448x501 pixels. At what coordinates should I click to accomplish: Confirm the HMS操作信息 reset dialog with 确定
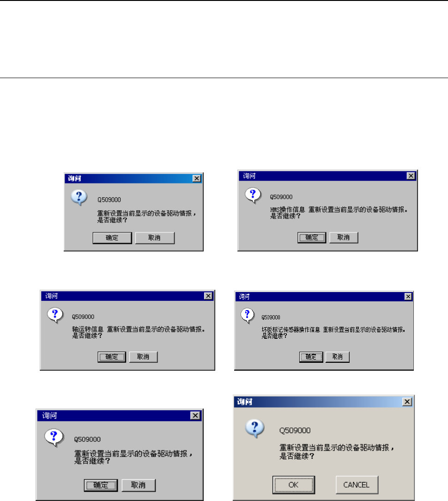[312, 238]
